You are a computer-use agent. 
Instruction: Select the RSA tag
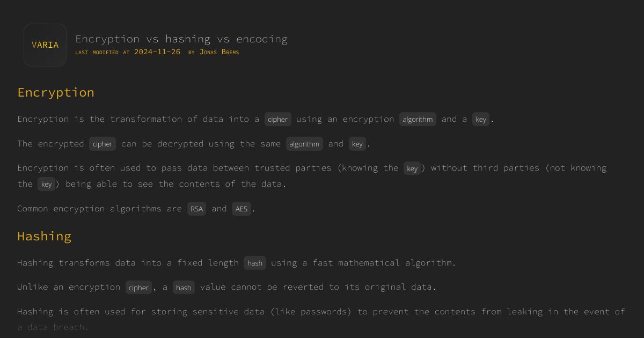pyautogui.click(x=197, y=209)
